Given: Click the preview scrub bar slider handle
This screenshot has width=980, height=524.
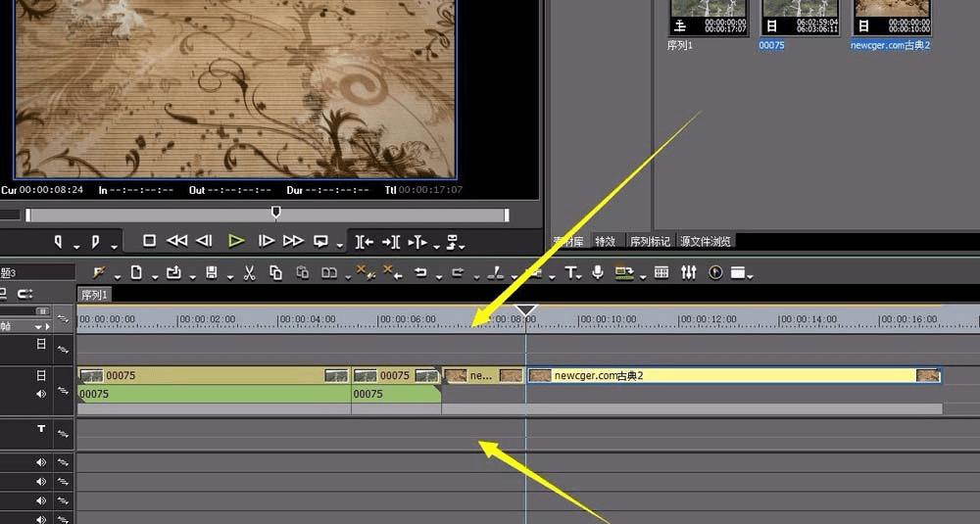Looking at the screenshot, I should 275,213.
